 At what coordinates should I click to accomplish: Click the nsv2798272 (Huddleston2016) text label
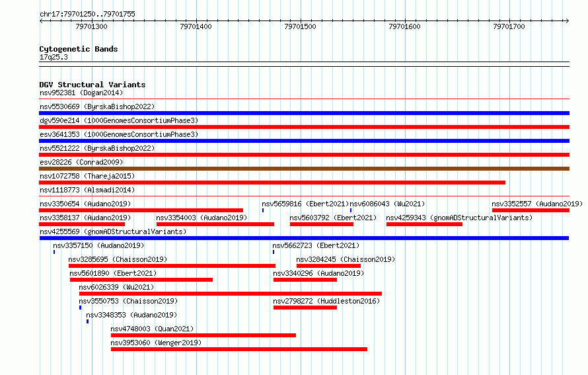(326, 301)
